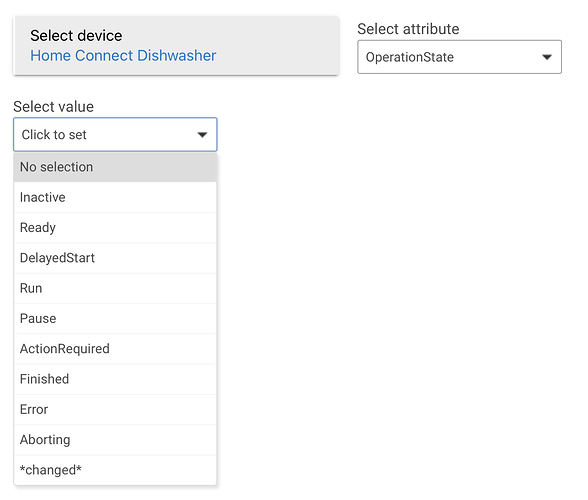Screen dimensions: 588x500
Task: Select the Finished option
Action: tap(115, 379)
